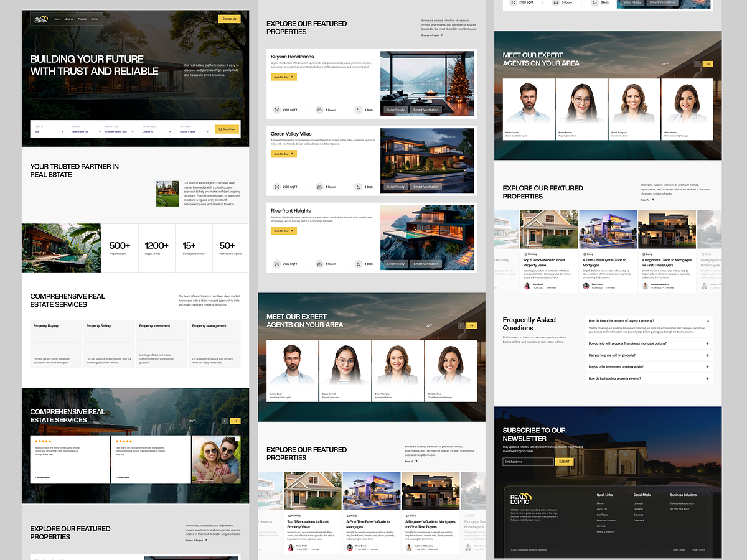Click the yellow next arrow in the testimonials carousel

click(x=235, y=421)
